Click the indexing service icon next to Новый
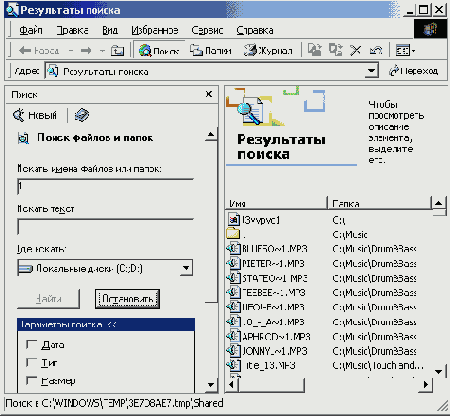 [x=82, y=115]
